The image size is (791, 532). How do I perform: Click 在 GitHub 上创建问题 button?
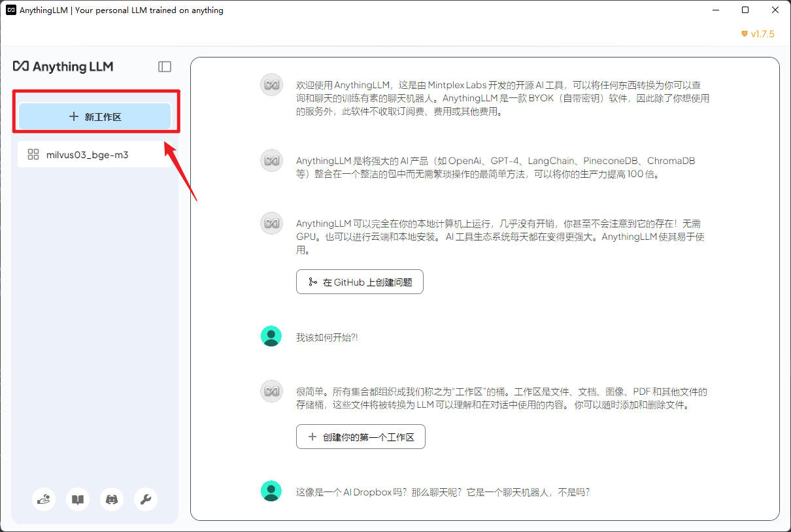360,282
